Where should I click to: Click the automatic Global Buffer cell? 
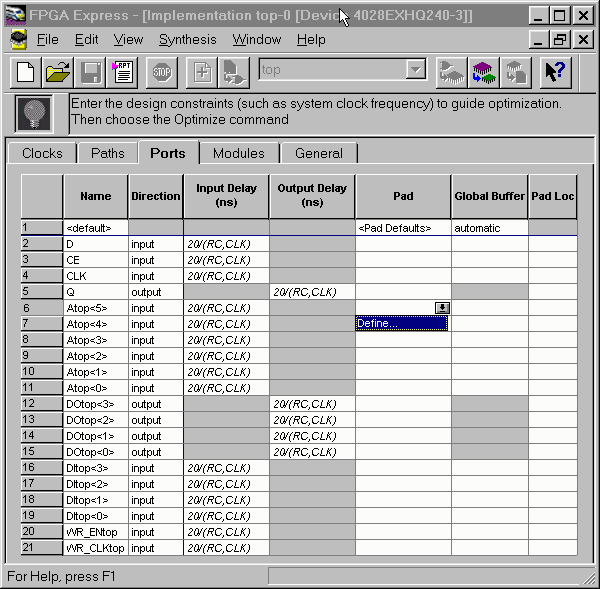(490, 228)
